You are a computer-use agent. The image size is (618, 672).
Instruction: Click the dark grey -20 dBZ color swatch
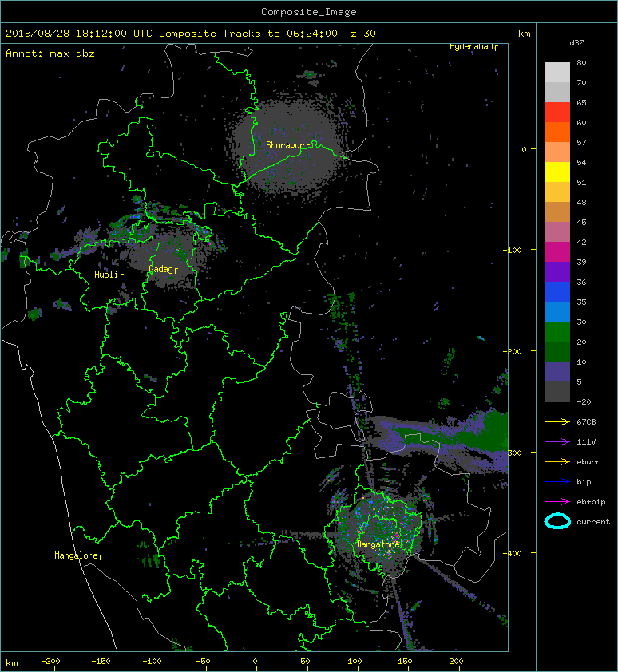click(x=557, y=391)
